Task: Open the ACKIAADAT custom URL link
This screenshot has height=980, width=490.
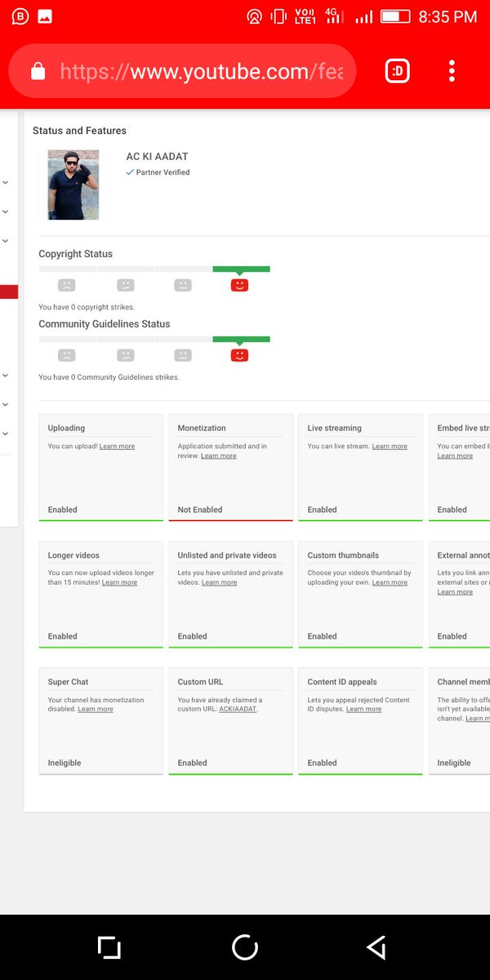Action: (238, 709)
